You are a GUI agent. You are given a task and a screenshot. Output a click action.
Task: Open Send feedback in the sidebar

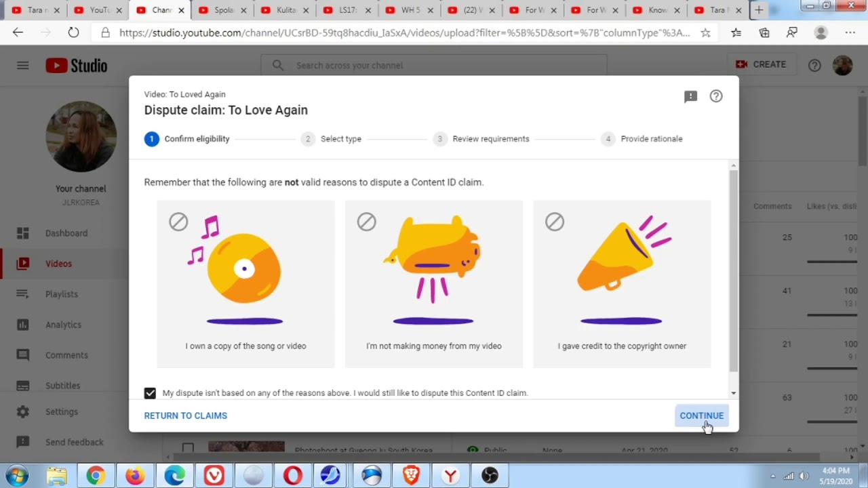point(74,442)
